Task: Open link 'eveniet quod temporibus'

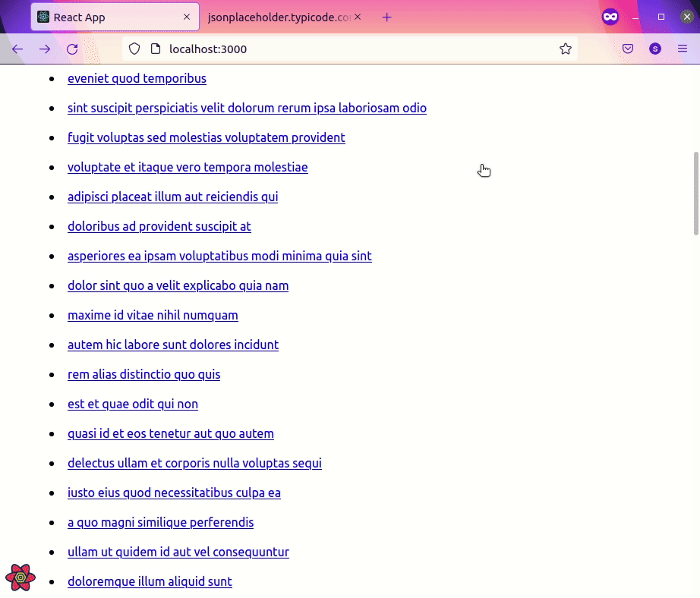Action: [137, 78]
